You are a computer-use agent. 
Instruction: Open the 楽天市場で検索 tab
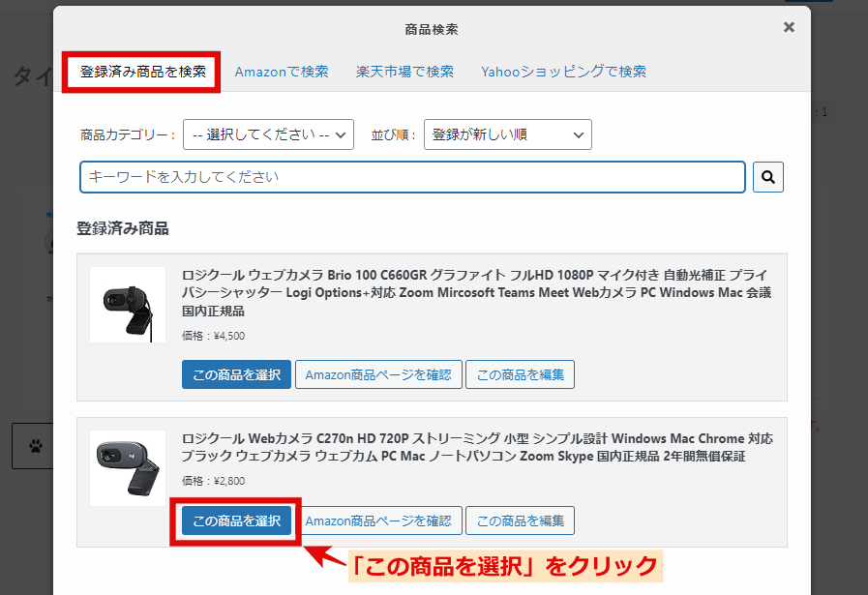click(x=404, y=72)
